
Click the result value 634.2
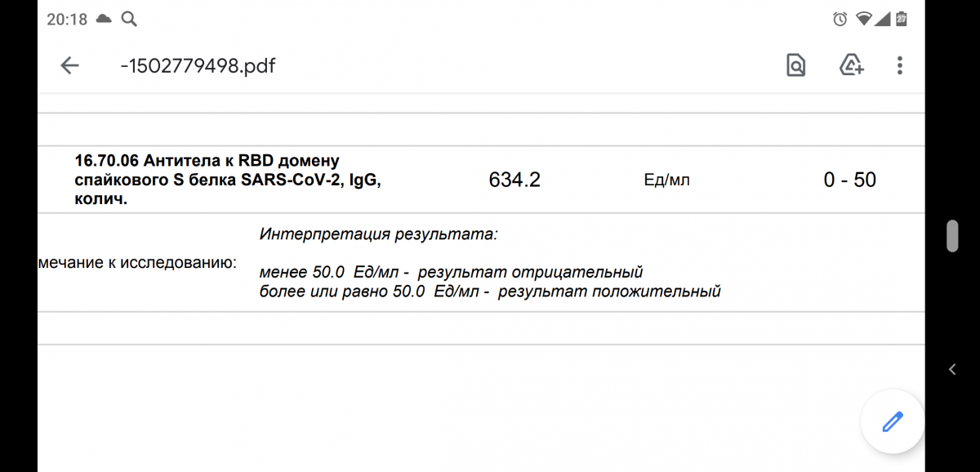tap(514, 180)
